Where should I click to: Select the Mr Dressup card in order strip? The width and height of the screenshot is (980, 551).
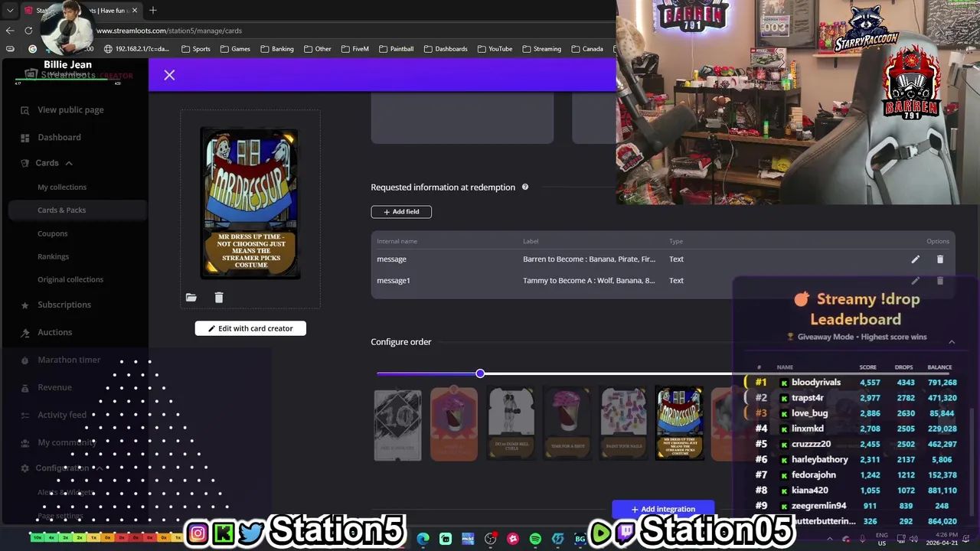[679, 423]
